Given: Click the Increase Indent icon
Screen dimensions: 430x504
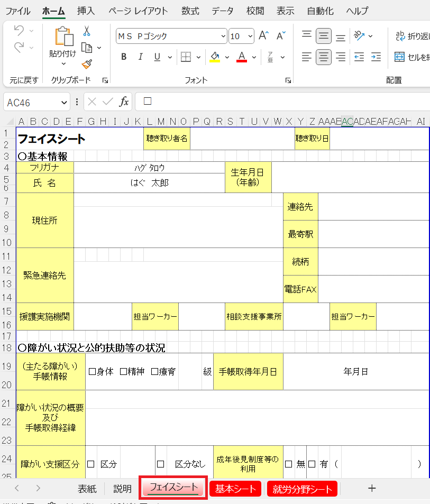Looking at the screenshot, I should (376, 57).
